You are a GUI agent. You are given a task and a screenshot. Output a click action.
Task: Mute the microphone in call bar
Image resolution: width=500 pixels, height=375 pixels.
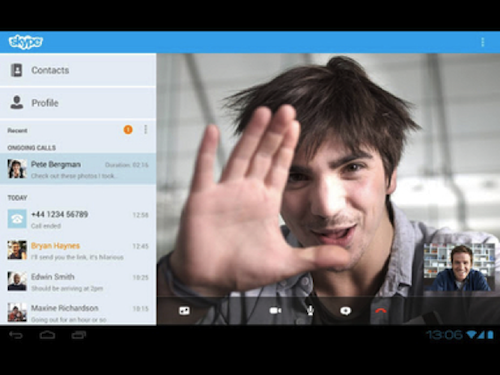(310, 311)
